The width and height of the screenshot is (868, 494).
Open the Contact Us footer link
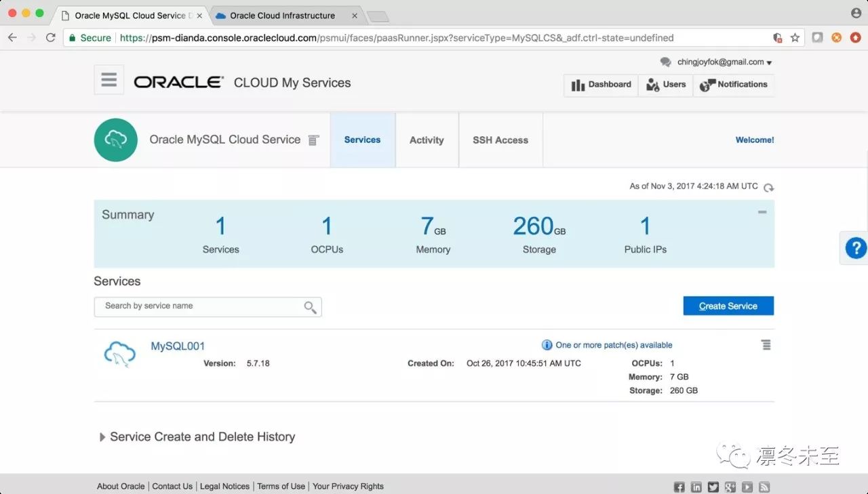[x=172, y=487]
